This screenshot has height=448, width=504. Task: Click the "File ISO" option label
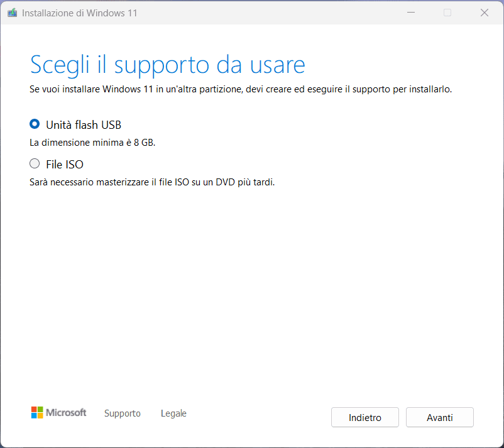point(65,165)
